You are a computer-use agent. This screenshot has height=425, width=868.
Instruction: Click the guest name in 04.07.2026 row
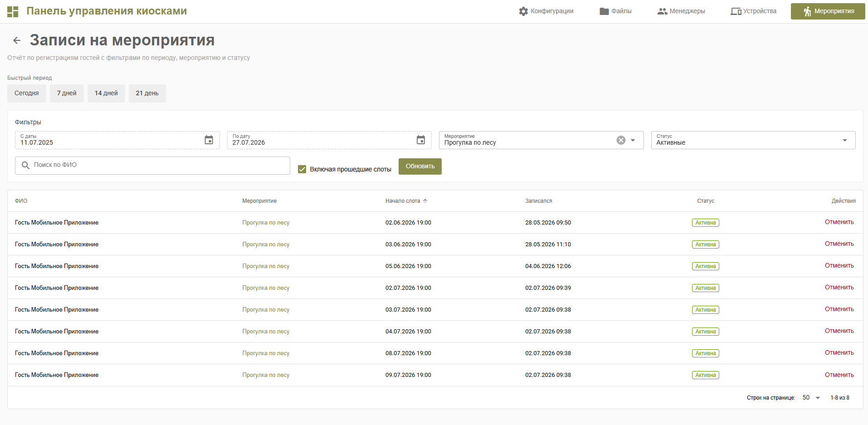point(57,332)
